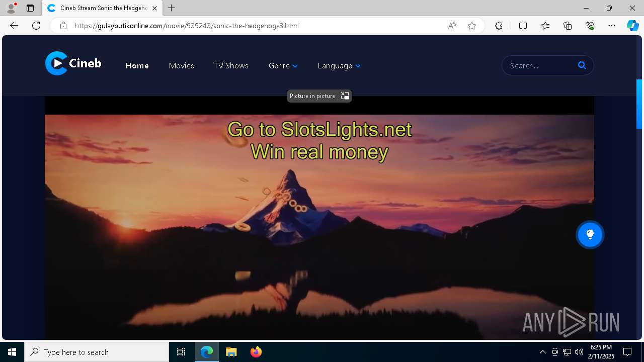The height and width of the screenshot is (362, 644).
Task: Go back to previous page
Action: click(14, 26)
